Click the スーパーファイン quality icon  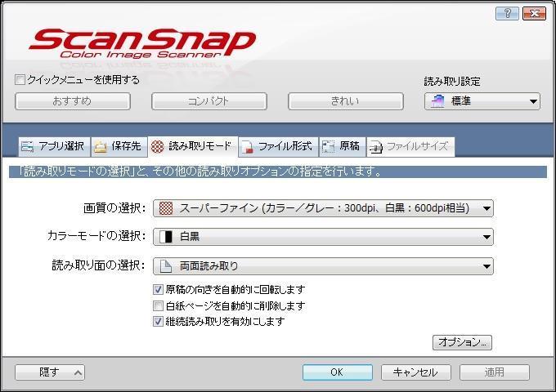click(x=166, y=208)
